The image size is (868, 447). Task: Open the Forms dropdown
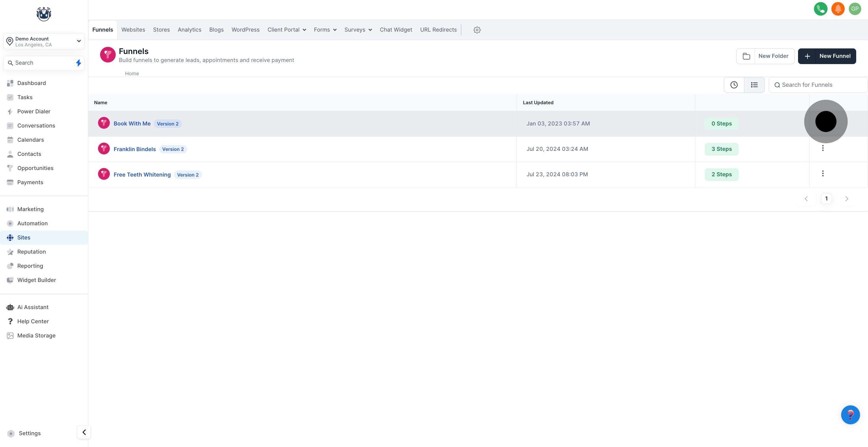click(x=325, y=30)
